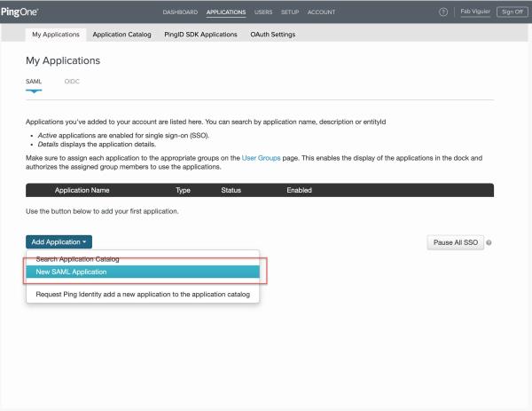Open the help question mark icon
The height and width of the screenshot is (411, 532).
click(x=443, y=12)
